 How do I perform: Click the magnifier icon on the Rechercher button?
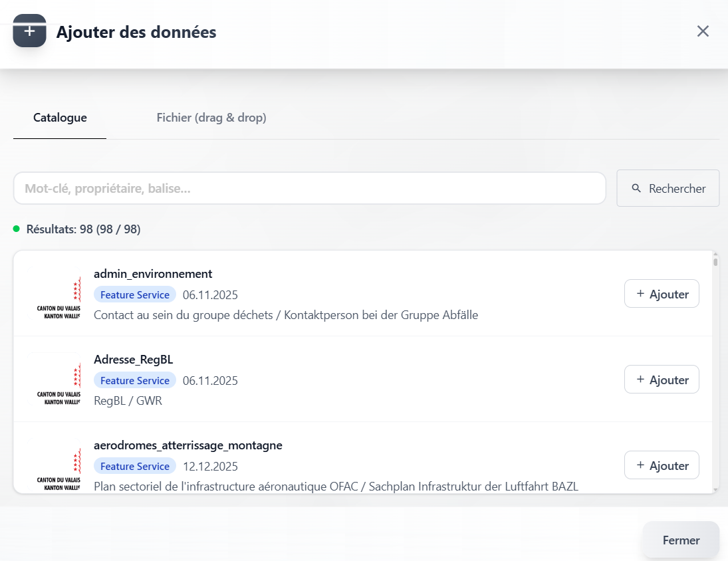coord(636,189)
